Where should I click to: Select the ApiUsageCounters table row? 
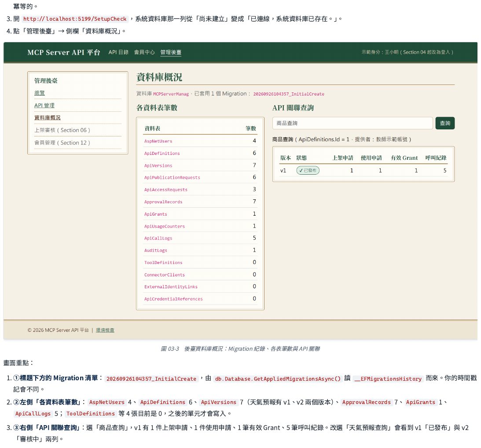point(200,226)
